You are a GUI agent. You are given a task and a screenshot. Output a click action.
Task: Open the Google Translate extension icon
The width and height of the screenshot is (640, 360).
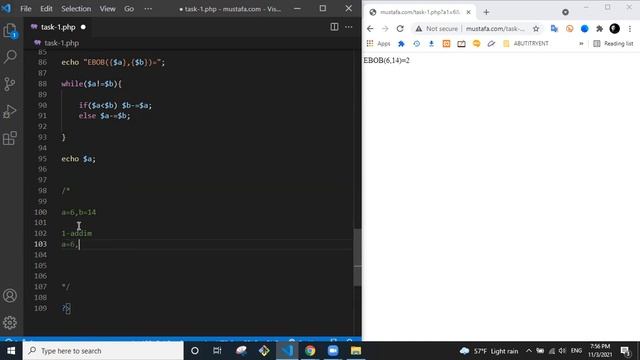pyautogui.click(x=554, y=29)
